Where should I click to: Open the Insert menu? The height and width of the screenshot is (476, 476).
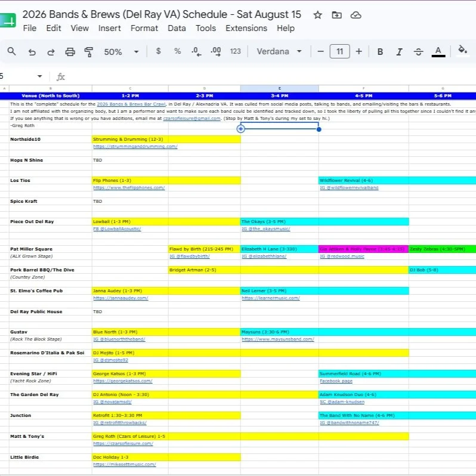[109, 28]
